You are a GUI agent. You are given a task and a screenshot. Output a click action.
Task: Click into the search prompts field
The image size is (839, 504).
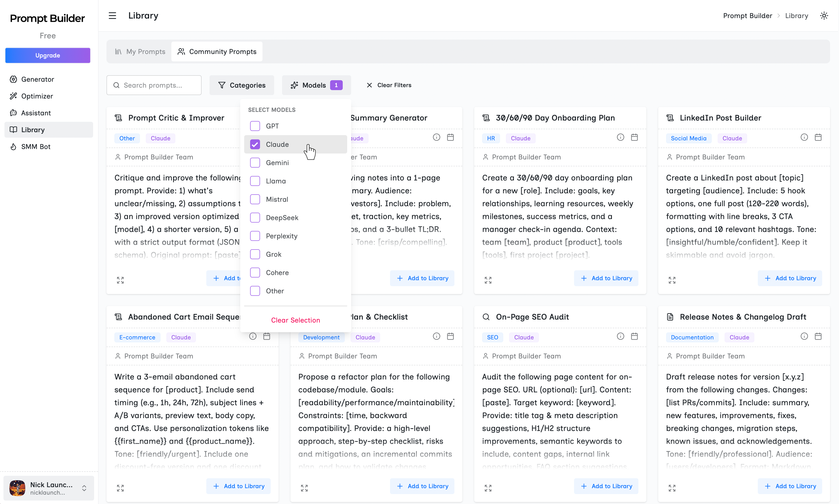coord(154,85)
